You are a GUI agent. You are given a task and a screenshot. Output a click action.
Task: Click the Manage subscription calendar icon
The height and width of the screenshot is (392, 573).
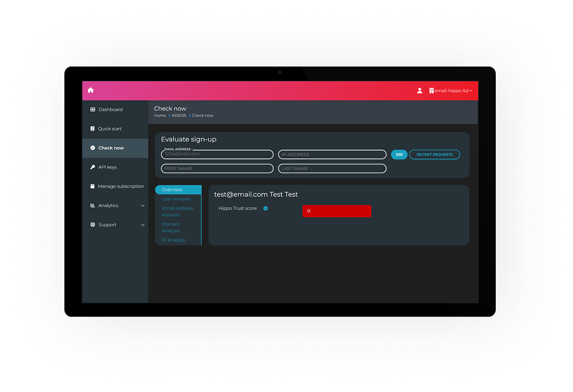click(x=92, y=186)
